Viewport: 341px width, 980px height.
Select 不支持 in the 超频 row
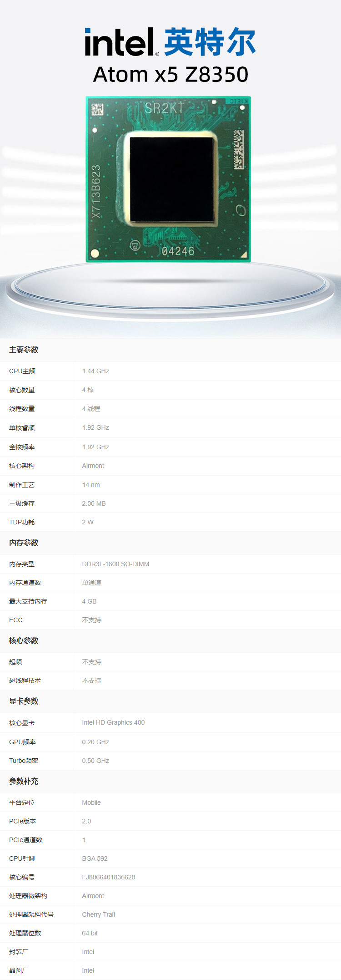pyautogui.click(x=92, y=662)
